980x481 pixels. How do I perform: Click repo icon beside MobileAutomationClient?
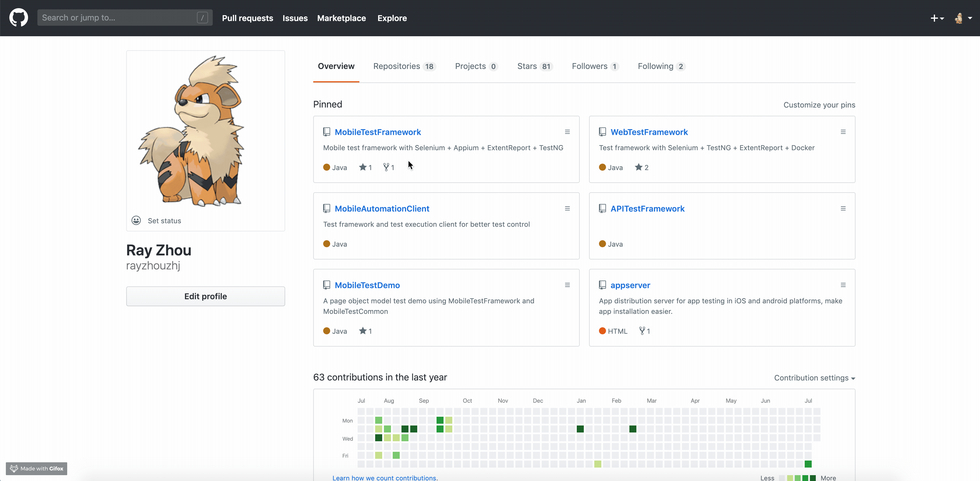tap(326, 209)
